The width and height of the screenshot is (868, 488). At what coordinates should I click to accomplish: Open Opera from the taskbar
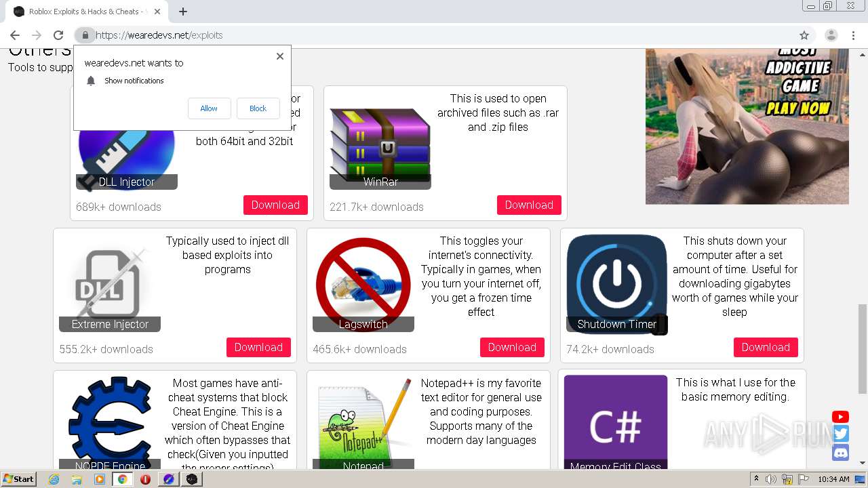(x=145, y=479)
